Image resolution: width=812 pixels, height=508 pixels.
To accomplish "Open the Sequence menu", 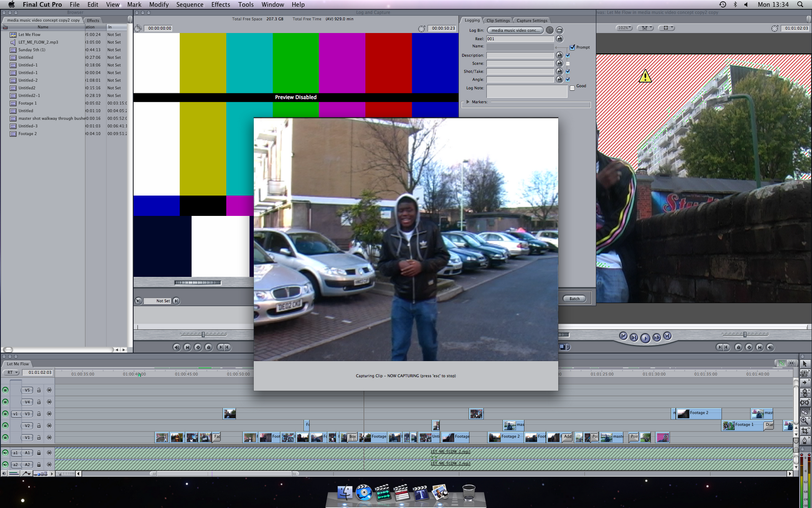I will pyautogui.click(x=190, y=5).
